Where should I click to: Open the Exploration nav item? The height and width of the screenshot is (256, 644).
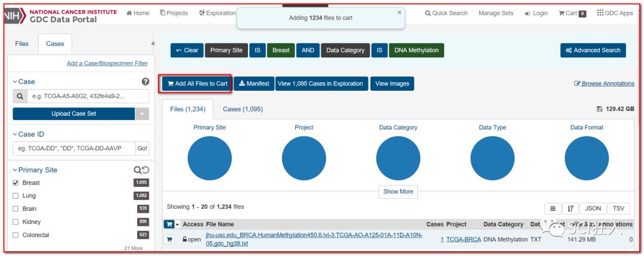tap(217, 13)
